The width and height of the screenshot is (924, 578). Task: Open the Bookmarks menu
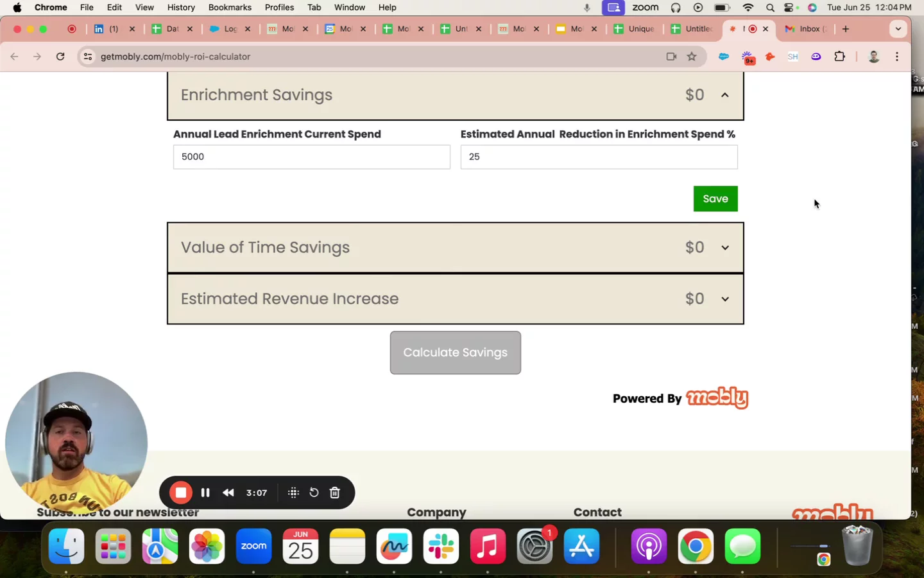(230, 8)
